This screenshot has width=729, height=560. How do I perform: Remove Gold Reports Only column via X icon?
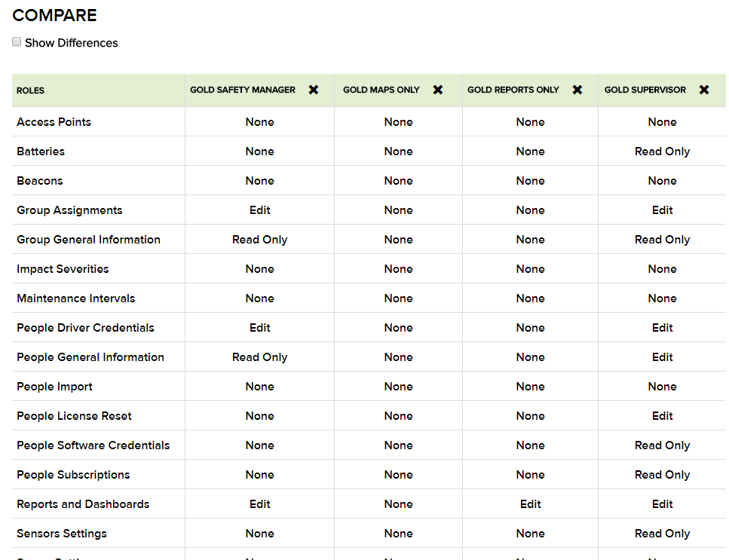coord(577,90)
